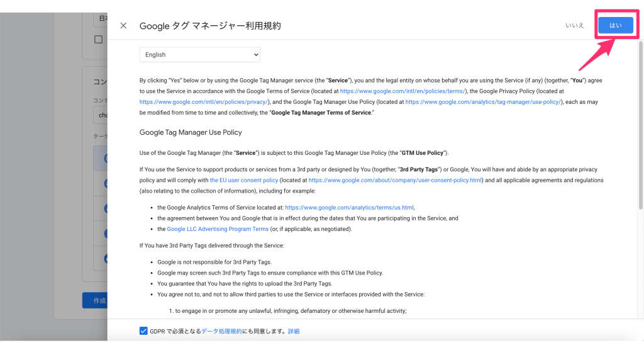644x350 pixels.
Task: Click the terms dialog vertical scrollbar
Action: pyautogui.click(x=641, y=125)
